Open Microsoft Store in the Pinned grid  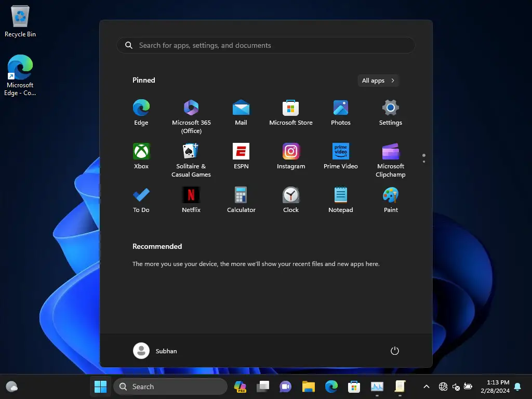[x=291, y=113]
